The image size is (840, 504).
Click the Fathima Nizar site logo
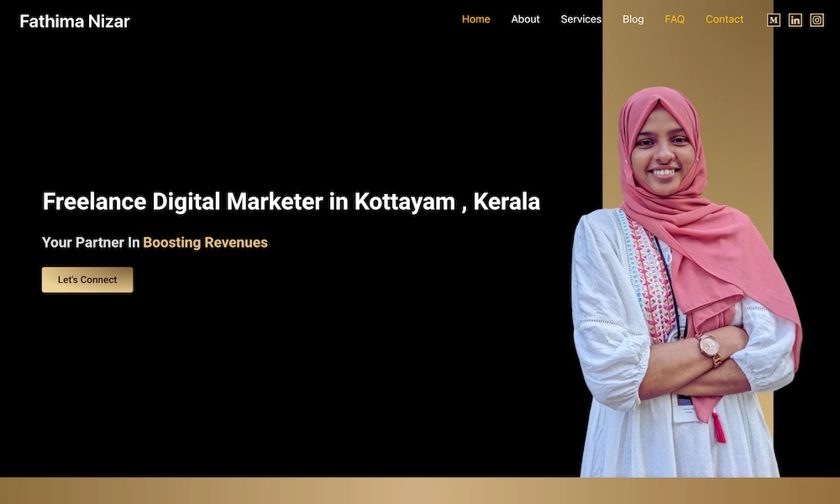point(75,21)
